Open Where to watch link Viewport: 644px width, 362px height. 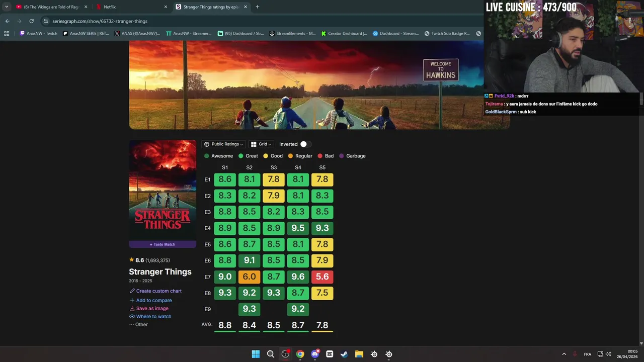[150, 317]
